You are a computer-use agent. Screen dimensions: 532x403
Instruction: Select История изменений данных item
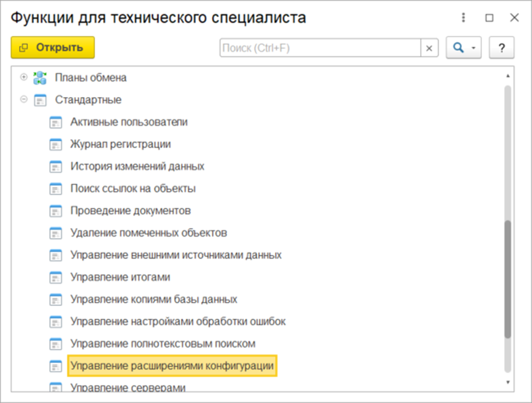[137, 166]
